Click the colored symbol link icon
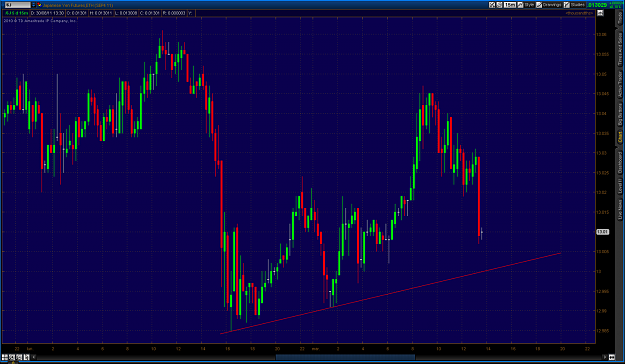Image resolution: width=625 pixels, height=364 pixels. point(39,5)
